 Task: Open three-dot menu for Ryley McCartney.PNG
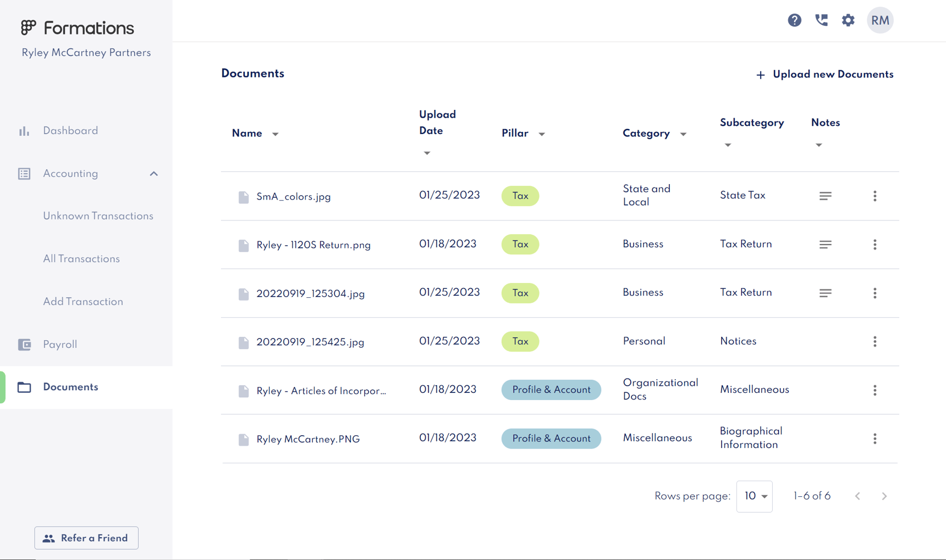875,439
